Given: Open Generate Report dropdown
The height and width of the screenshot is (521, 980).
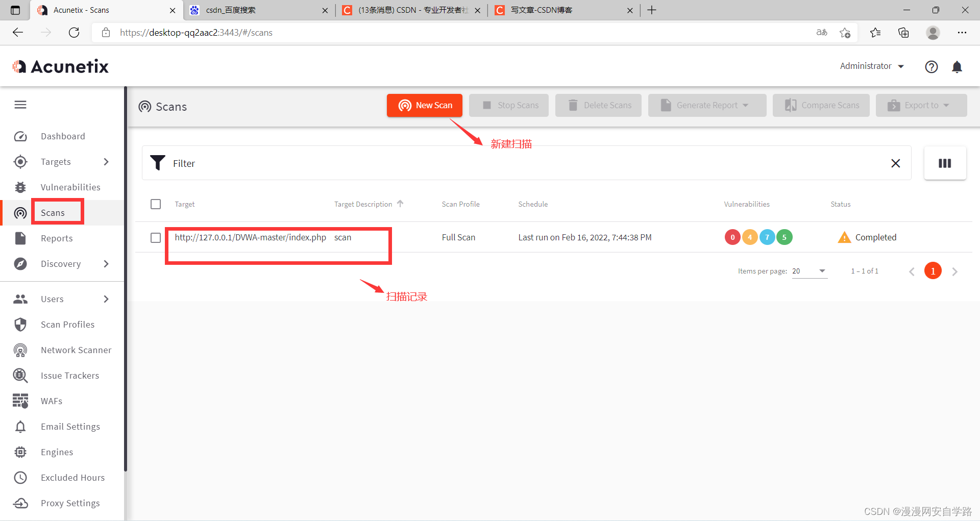Looking at the screenshot, I should [707, 105].
